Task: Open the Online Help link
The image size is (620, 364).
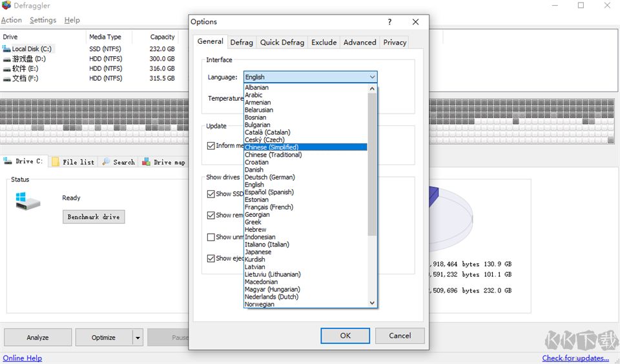Action: (23, 358)
